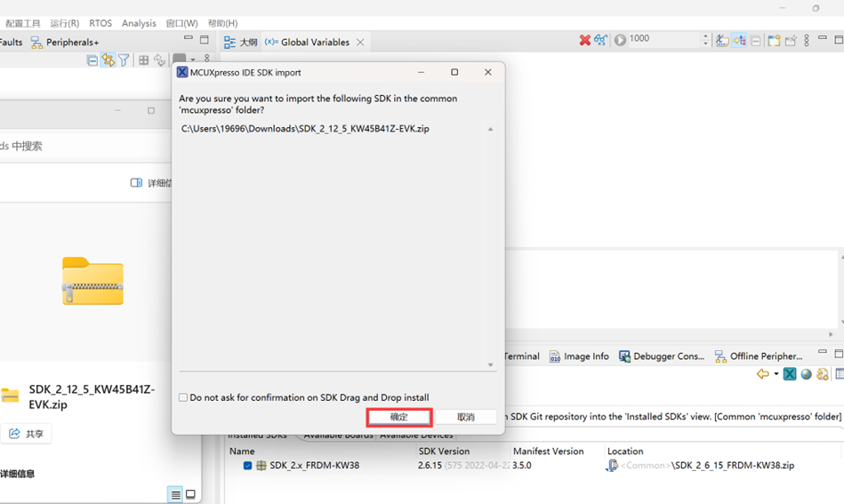Click the funnel filter icon
The width and height of the screenshot is (844, 504).
click(124, 60)
